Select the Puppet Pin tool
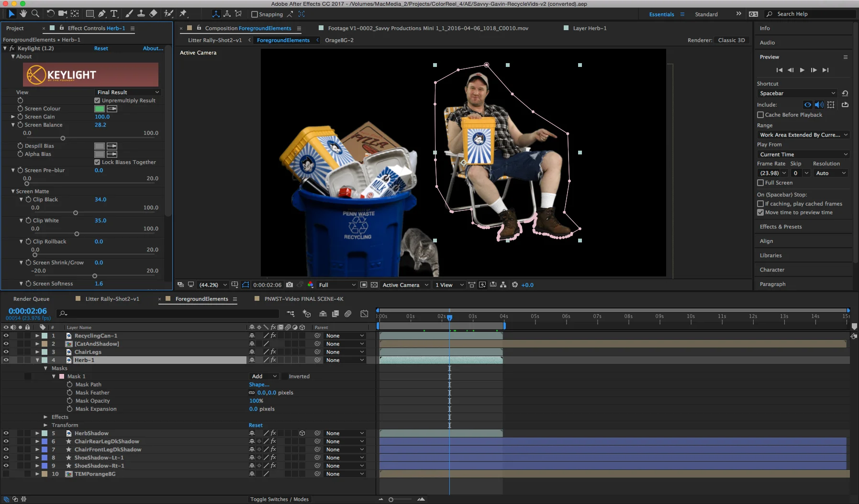This screenshot has height=504, width=859. pos(183,14)
